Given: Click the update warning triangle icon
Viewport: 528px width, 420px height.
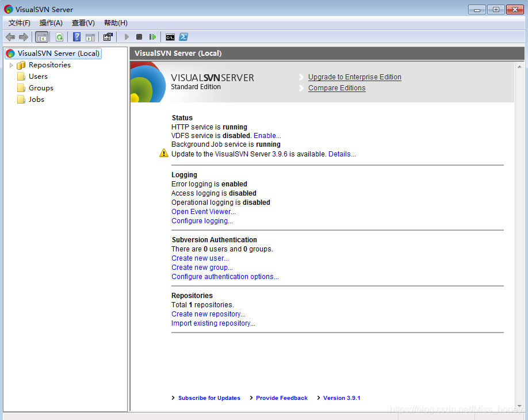Looking at the screenshot, I should coord(164,153).
